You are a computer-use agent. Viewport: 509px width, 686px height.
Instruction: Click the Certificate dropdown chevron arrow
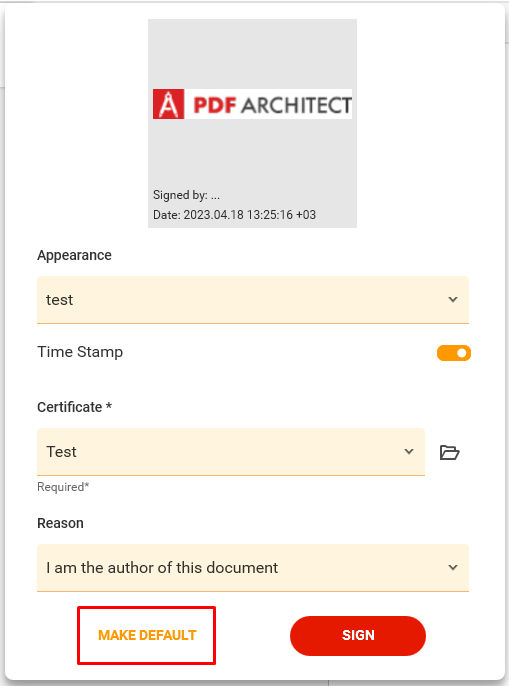pyautogui.click(x=409, y=452)
